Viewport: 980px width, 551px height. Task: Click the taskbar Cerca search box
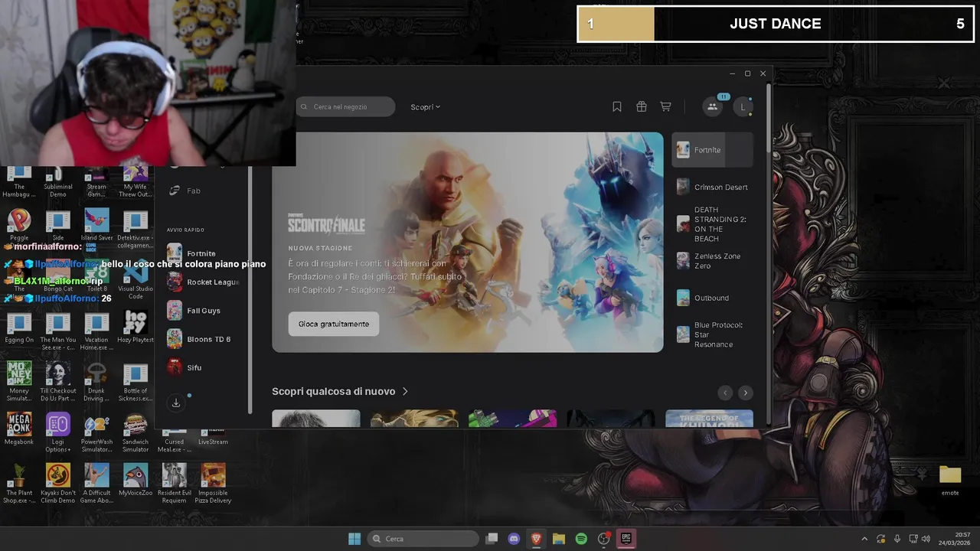(423, 539)
